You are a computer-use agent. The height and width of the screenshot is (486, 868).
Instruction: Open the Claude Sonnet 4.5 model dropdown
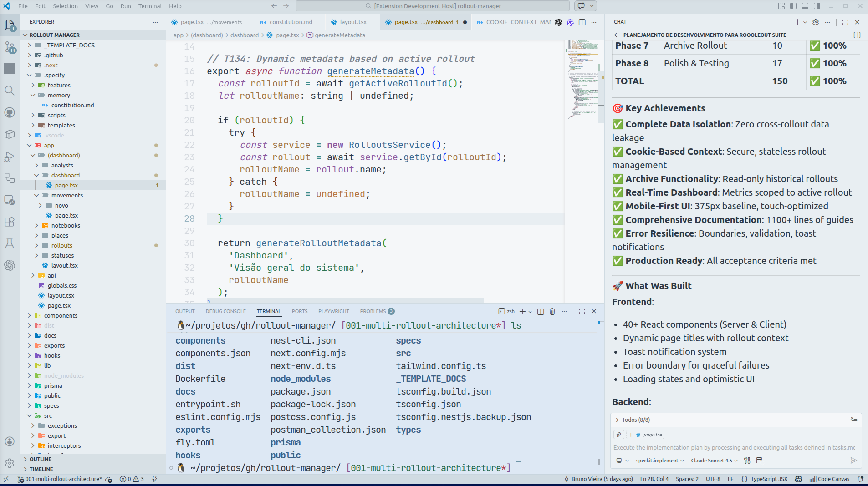[x=714, y=461]
